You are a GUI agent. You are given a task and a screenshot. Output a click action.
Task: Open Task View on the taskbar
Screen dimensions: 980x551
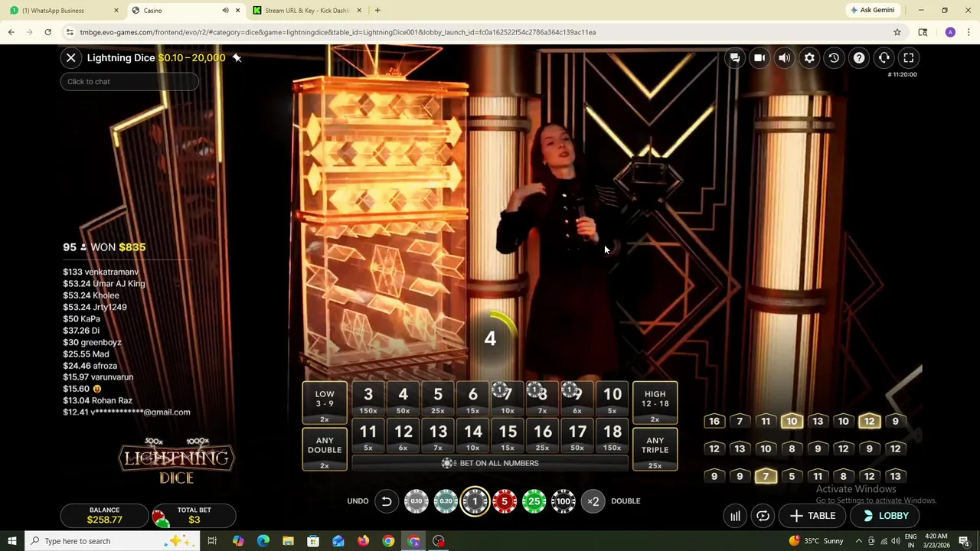pos(212,541)
